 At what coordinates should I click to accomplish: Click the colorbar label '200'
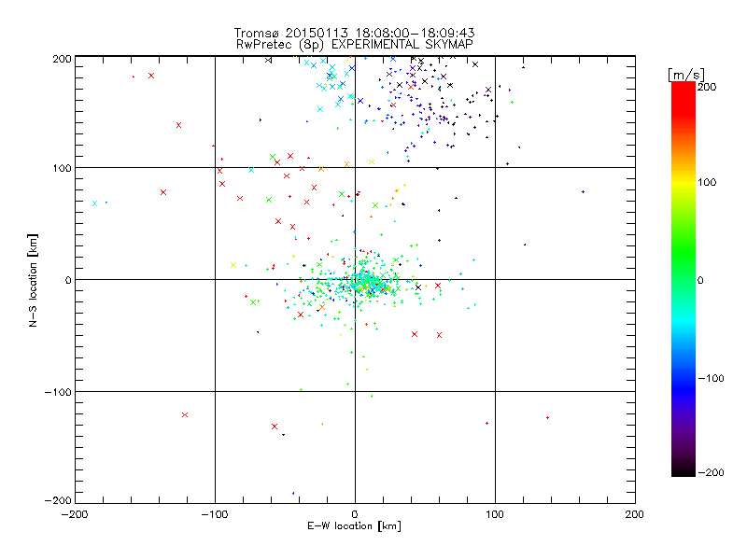point(707,87)
